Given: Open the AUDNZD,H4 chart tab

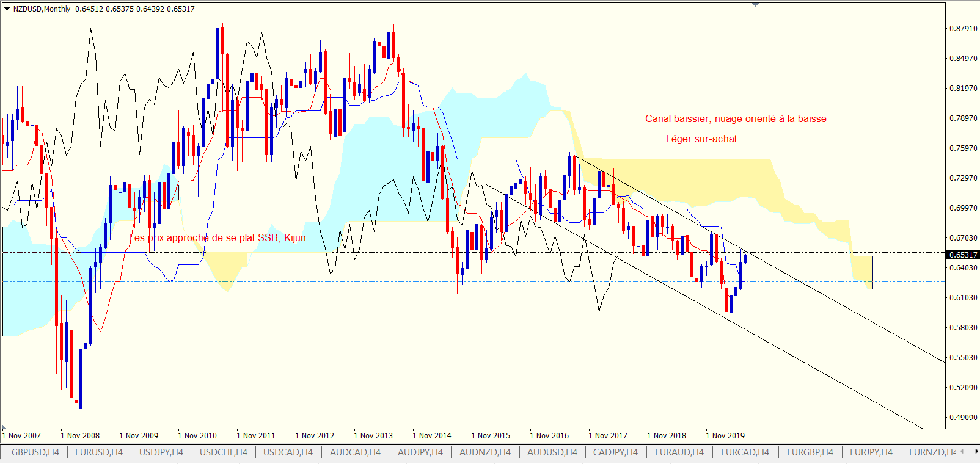Looking at the screenshot, I should tap(485, 452).
